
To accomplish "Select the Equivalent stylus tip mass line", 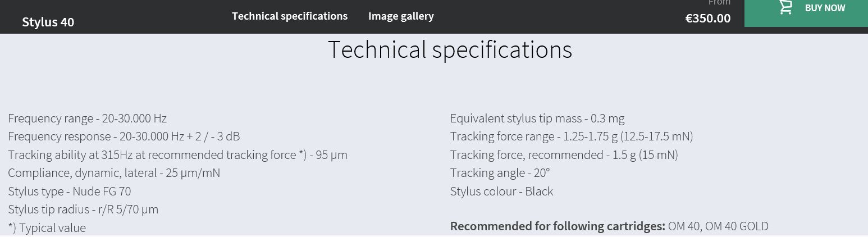I will coord(537,118).
